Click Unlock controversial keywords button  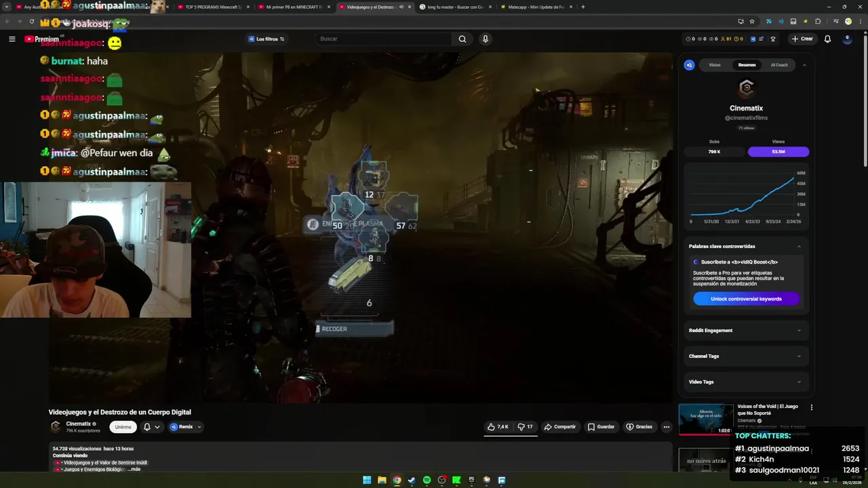[746, 299]
